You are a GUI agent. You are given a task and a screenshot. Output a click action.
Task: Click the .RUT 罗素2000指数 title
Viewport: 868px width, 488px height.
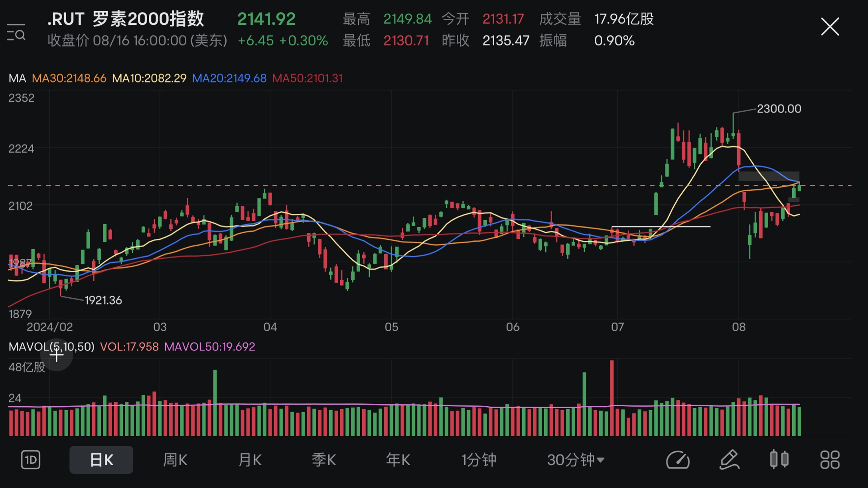tap(126, 19)
